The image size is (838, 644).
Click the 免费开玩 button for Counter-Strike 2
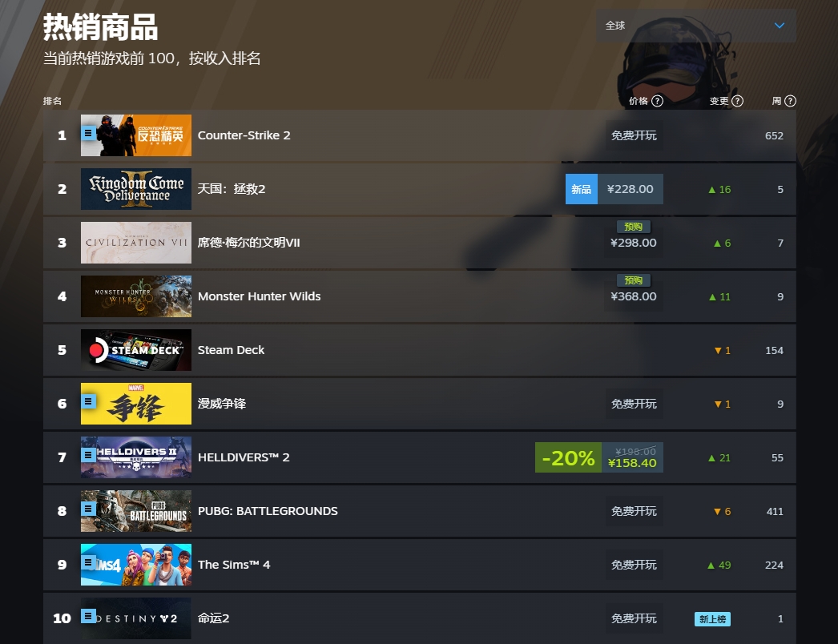[x=634, y=135]
